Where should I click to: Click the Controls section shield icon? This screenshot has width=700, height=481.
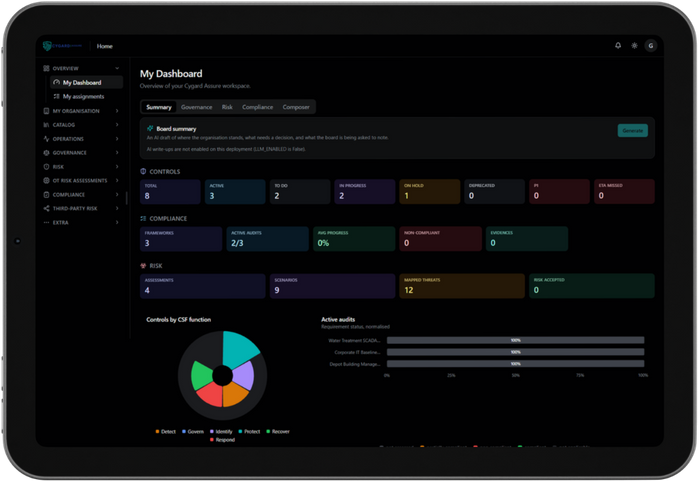pos(143,171)
